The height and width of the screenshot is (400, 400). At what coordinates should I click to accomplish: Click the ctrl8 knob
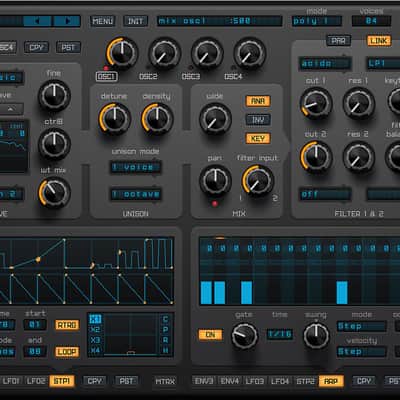54,144
